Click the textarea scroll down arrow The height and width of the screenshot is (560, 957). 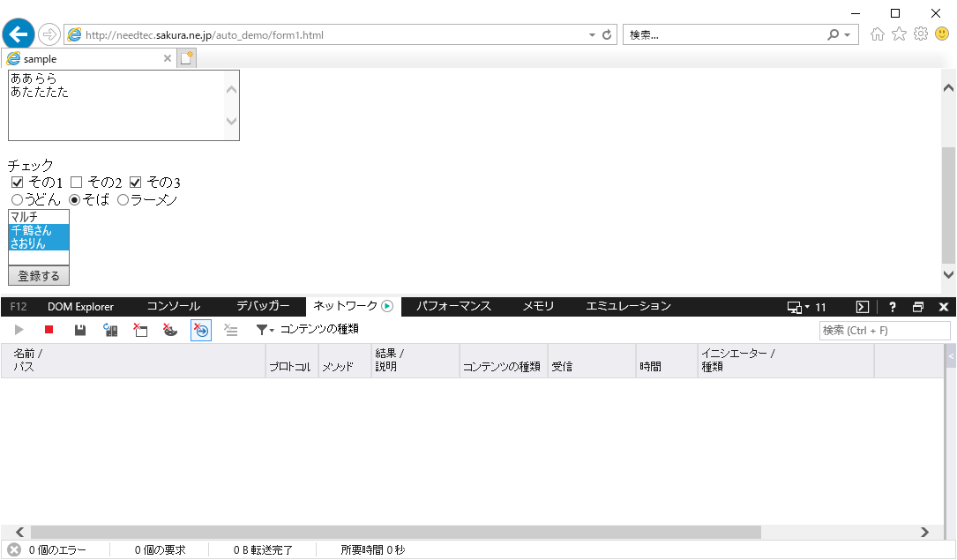pyautogui.click(x=231, y=121)
